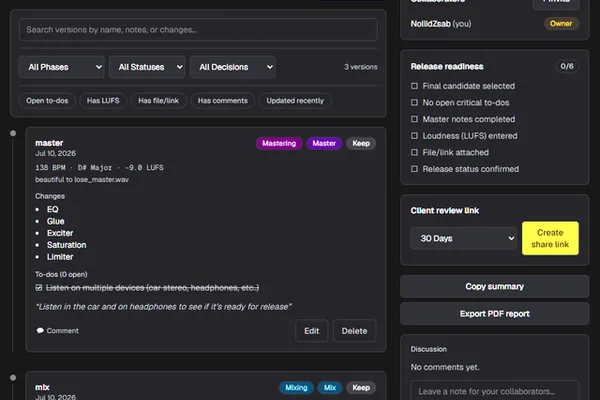The width and height of the screenshot is (600, 400).
Task: Click the Exciter change item
Action: coord(60,233)
